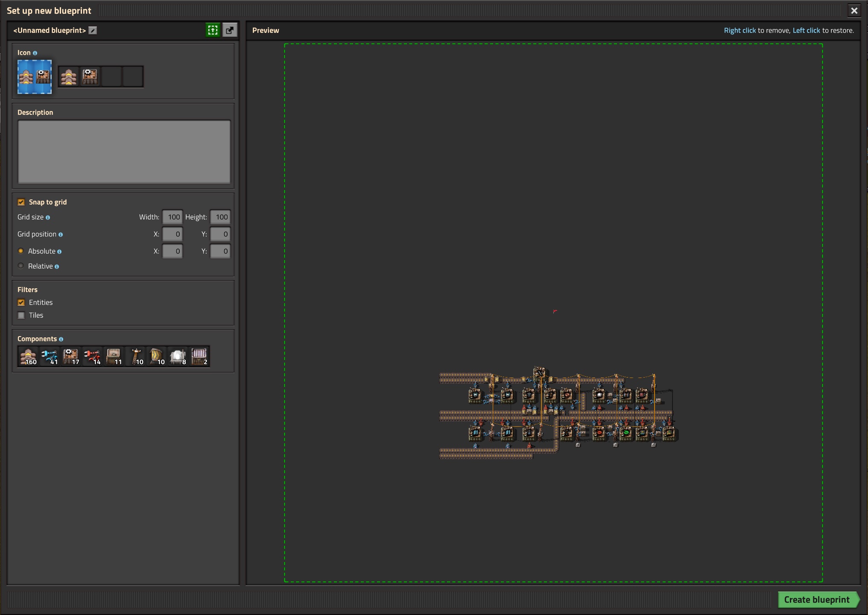This screenshot has width=868, height=615.
Task: Click the Absolute Y offset field
Action: [x=220, y=251]
